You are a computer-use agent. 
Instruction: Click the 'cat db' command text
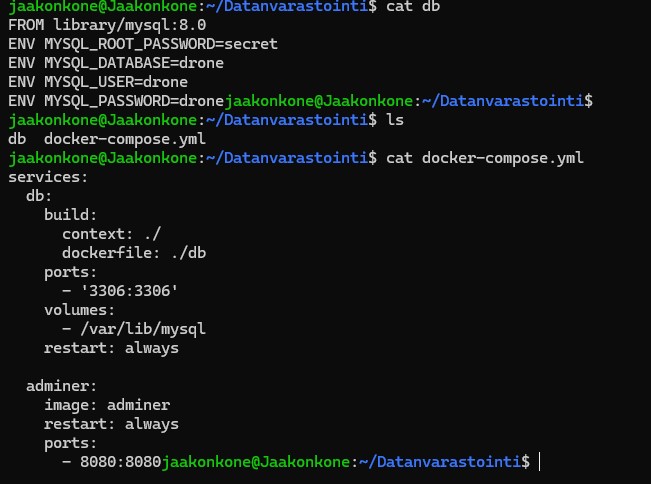pyautogui.click(x=413, y=6)
